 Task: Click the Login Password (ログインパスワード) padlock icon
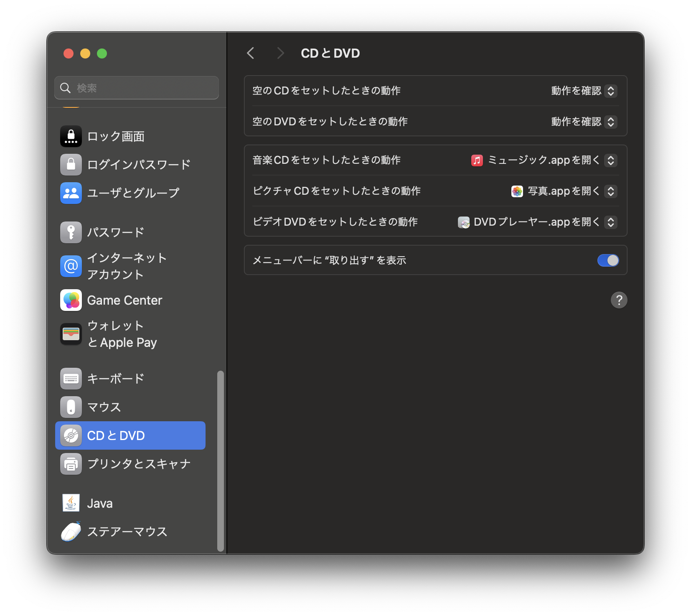[x=71, y=165]
